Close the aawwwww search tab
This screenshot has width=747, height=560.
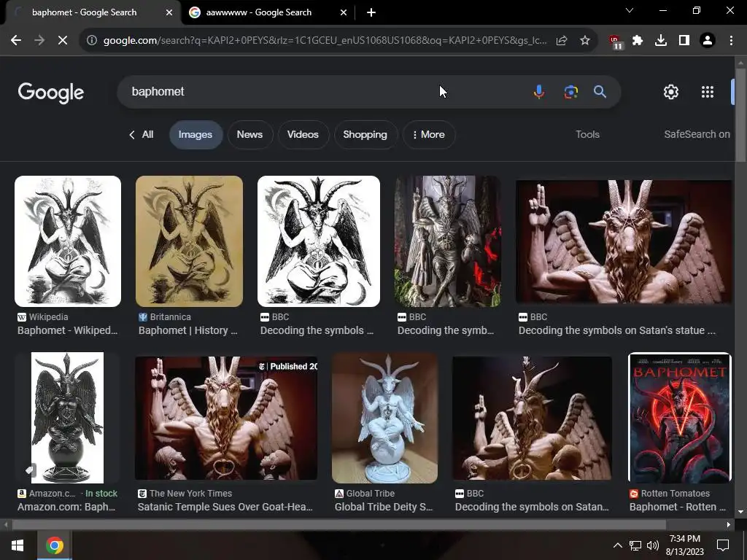[x=344, y=12]
